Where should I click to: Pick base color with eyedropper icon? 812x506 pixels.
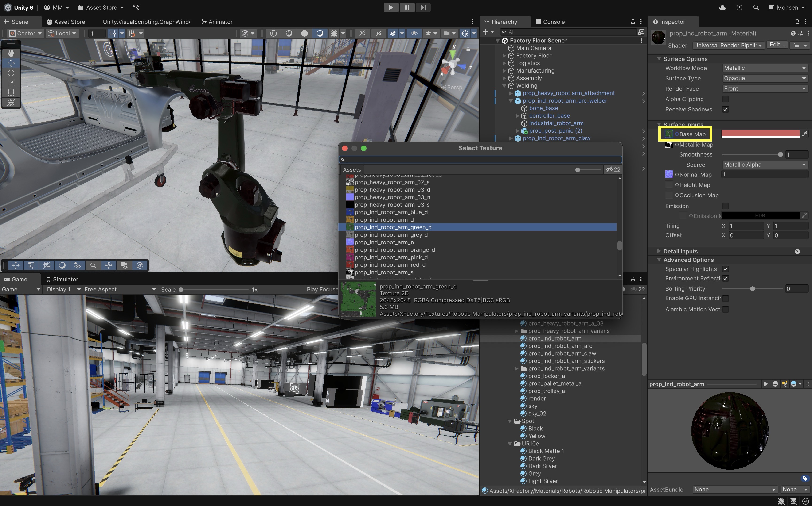point(804,134)
